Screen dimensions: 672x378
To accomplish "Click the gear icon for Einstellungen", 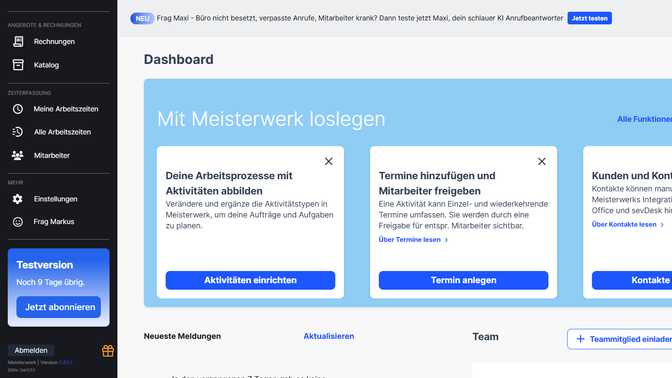I will (x=18, y=199).
